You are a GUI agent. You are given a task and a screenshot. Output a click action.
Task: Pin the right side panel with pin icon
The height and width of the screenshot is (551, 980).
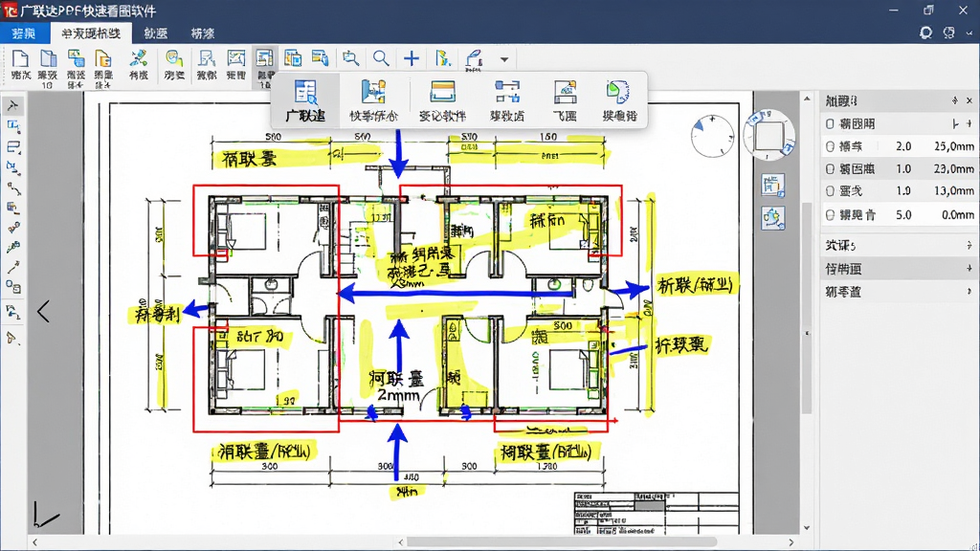coord(954,100)
